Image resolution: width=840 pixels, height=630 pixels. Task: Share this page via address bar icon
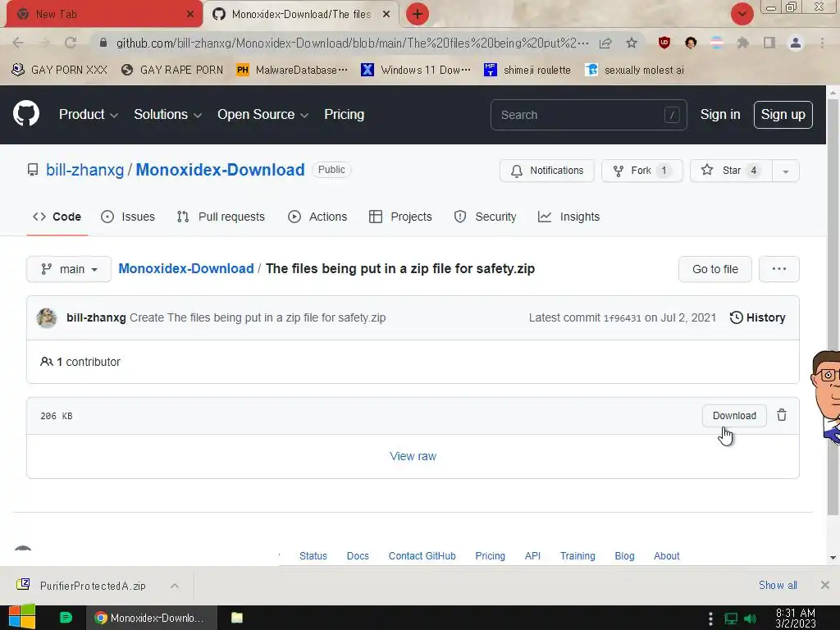tap(605, 43)
